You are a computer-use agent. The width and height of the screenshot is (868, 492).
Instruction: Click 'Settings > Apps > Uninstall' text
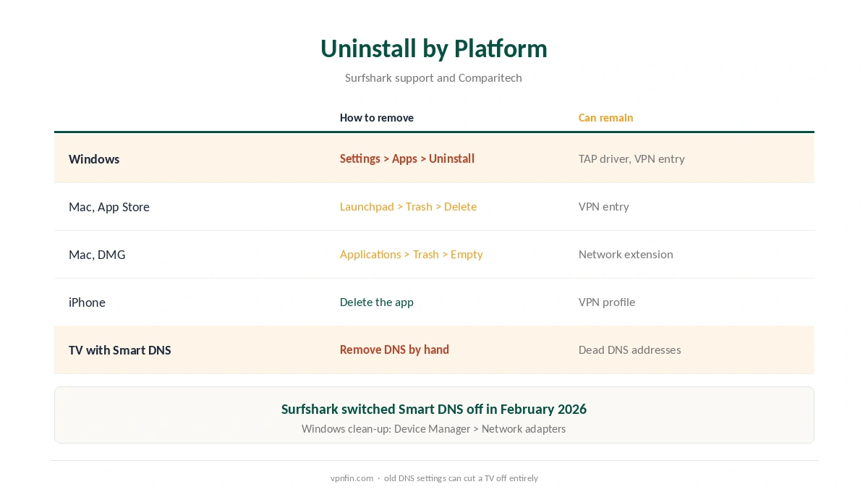tap(407, 158)
